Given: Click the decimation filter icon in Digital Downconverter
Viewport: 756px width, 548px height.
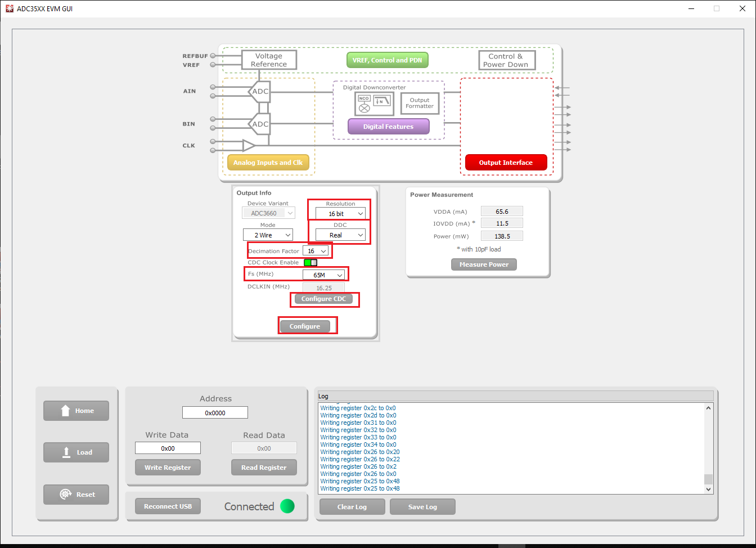Looking at the screenshot, I should [382, 101].
